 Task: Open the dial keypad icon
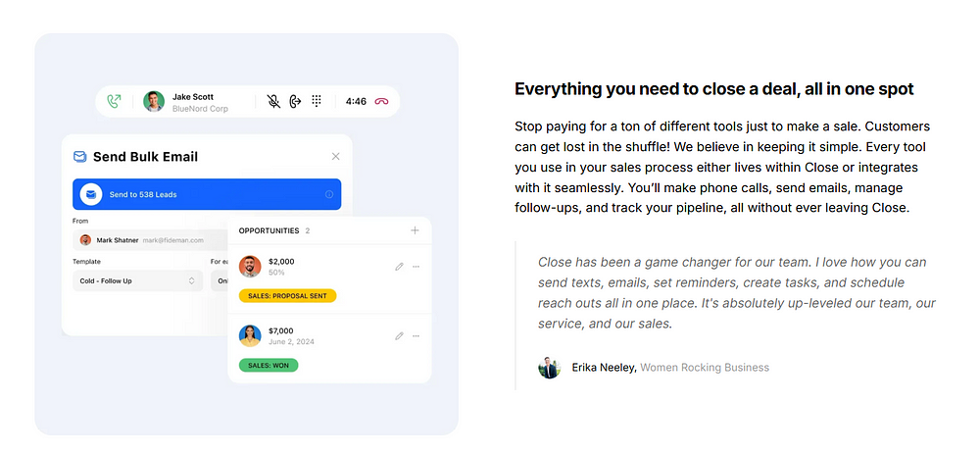click(317, 101)
